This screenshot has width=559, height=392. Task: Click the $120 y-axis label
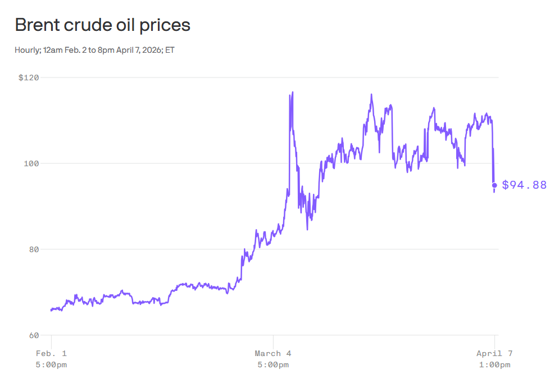pyautogui.click(x=29, y=78)
